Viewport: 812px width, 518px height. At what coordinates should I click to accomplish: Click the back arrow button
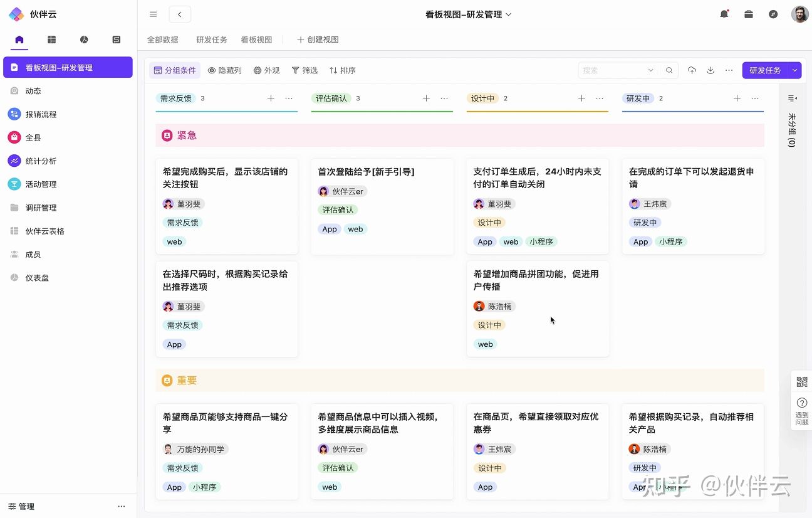[180, 14]
